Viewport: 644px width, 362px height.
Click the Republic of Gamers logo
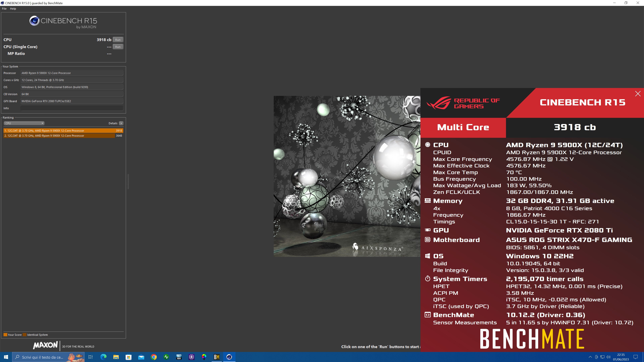pos(463,103)
